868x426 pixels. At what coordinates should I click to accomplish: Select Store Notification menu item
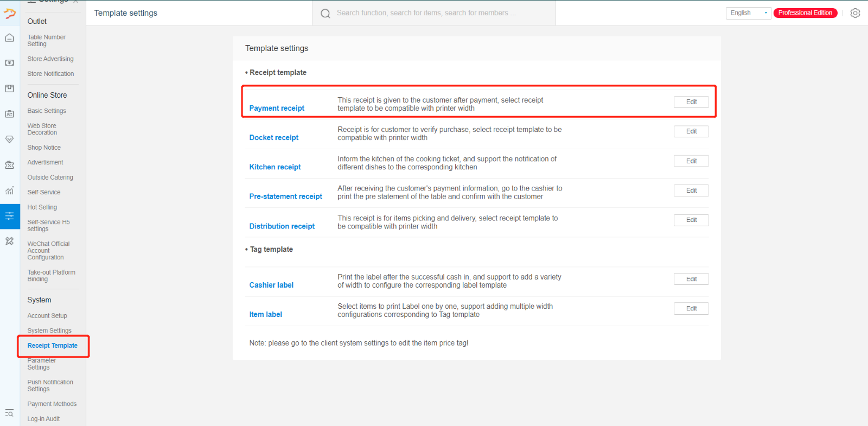coord(50,74)
